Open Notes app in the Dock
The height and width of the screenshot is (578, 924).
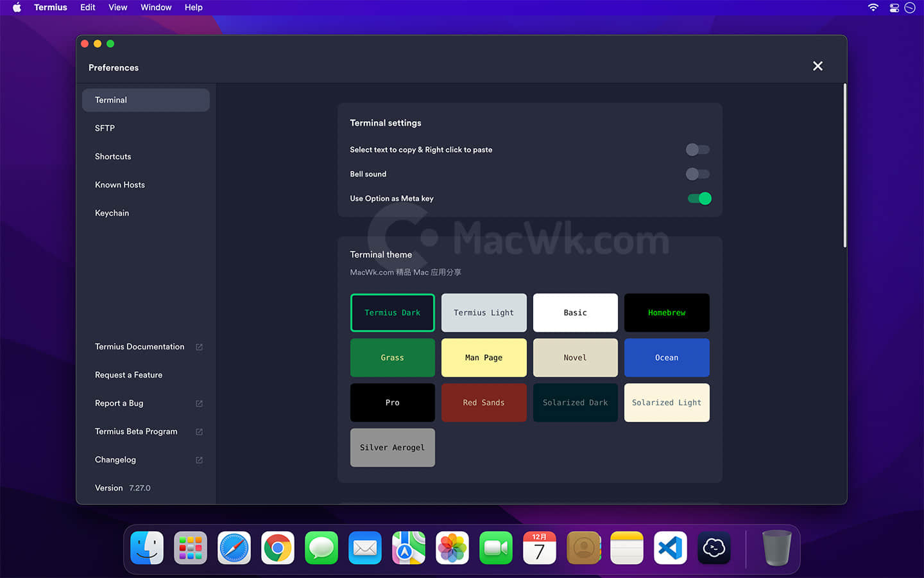627,548
